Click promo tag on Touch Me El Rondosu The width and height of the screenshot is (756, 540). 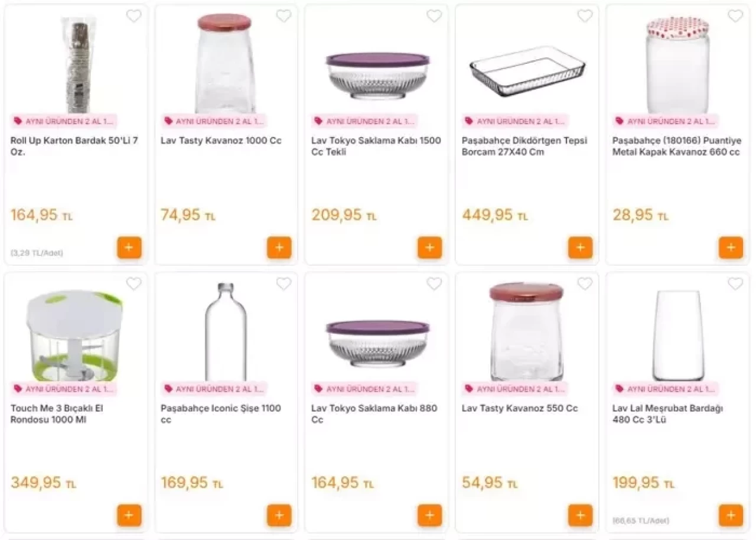point(64,389)
